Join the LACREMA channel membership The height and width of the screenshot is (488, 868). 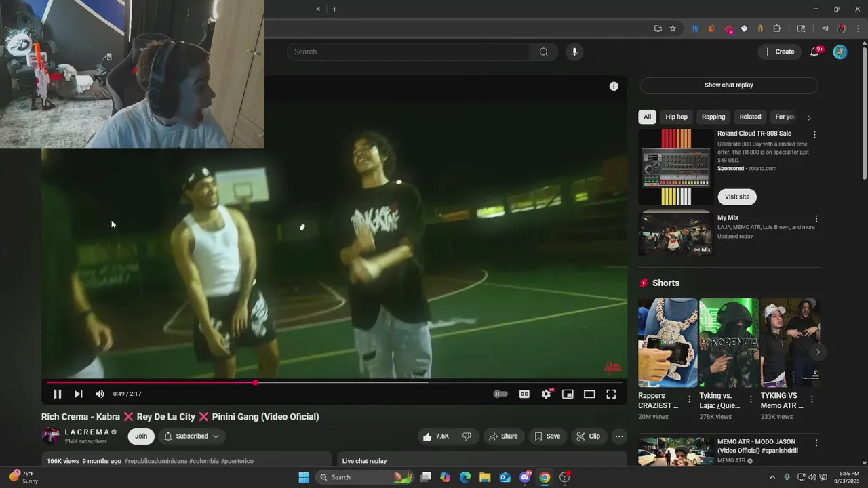click(141, 436)
